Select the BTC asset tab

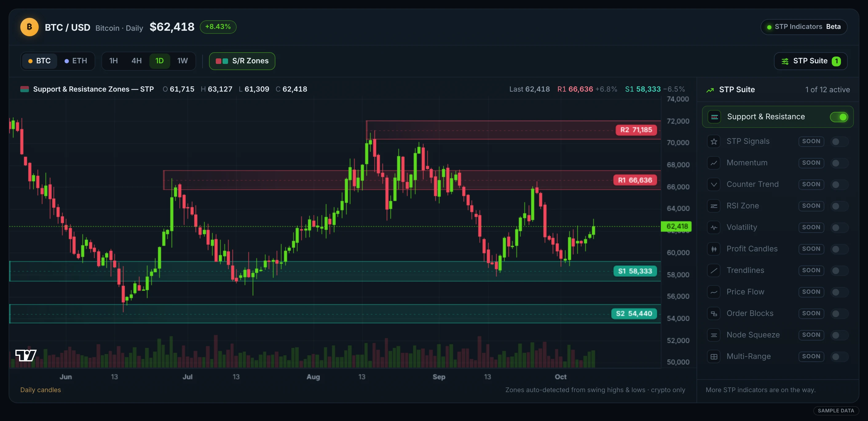pos(39,61)
